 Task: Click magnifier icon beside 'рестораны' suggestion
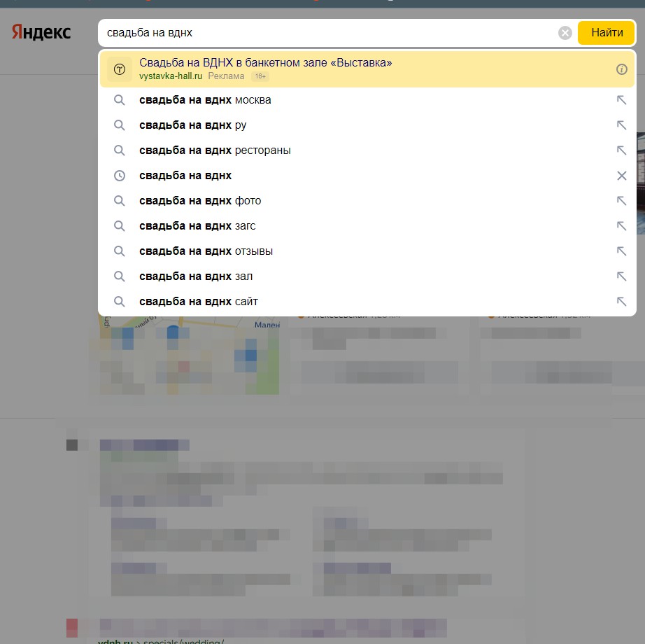120,150
